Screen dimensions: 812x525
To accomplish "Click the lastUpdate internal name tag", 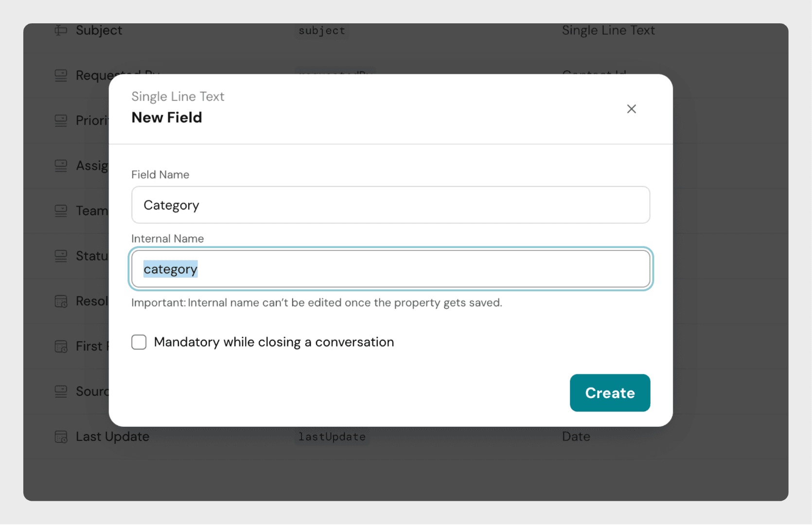I will pos(332,437).
